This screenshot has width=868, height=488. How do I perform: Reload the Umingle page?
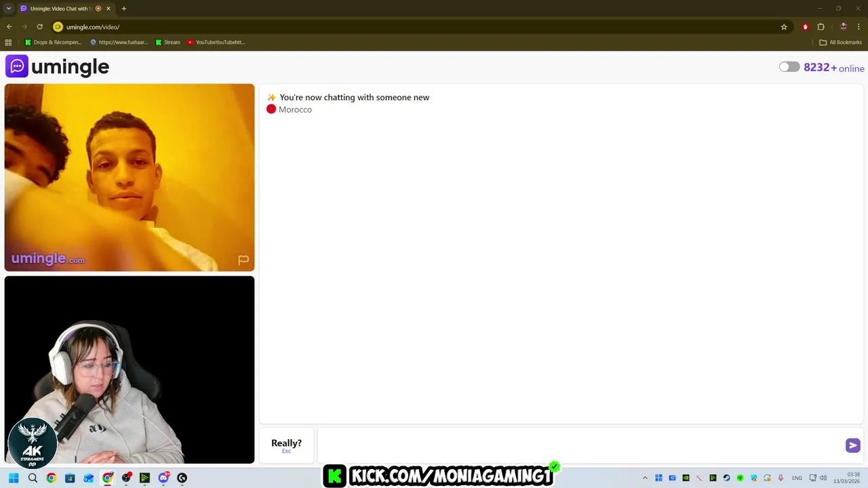point(39,27)
